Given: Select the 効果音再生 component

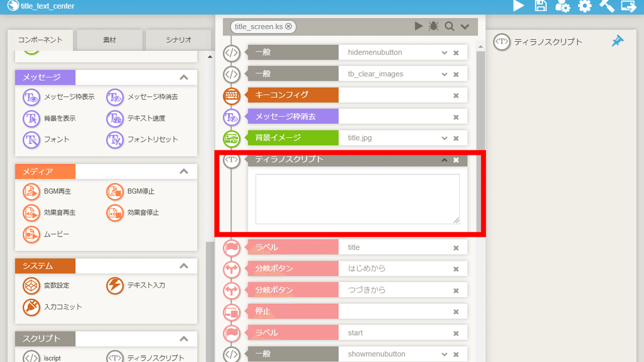Looking at the screenshot, I should [49, 213].
